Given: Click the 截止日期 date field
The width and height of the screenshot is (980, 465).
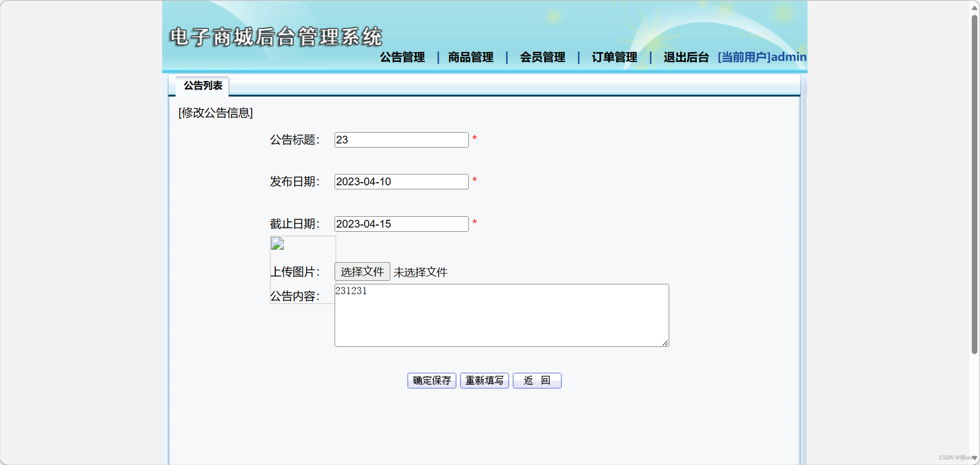Looking at the screenshot, I should [401, 224].
